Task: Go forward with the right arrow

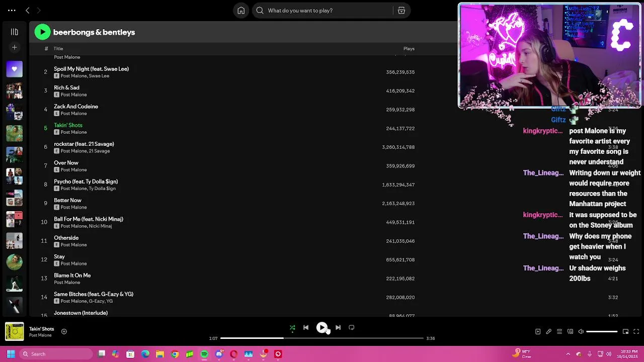Action: click(x=38, y=10)
